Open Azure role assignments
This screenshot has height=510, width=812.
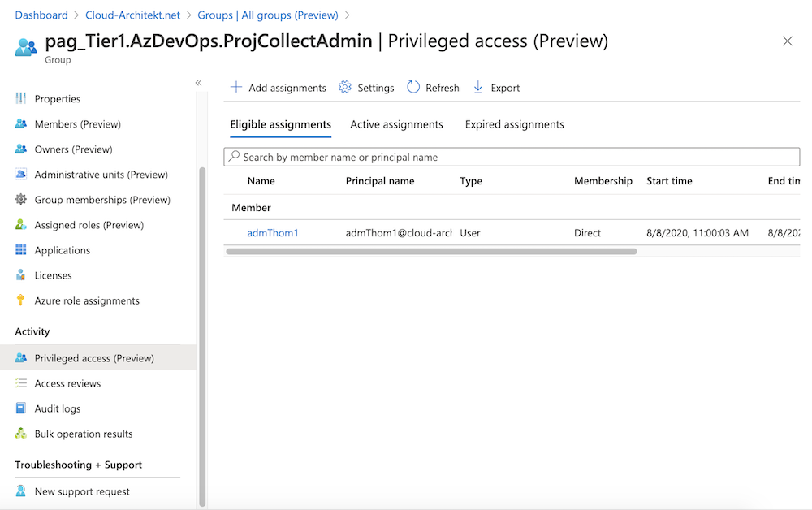[87, 300]
